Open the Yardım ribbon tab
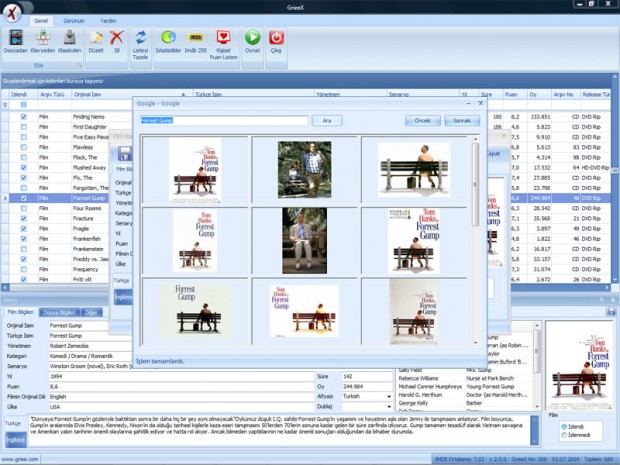 [x=108, y=21]
